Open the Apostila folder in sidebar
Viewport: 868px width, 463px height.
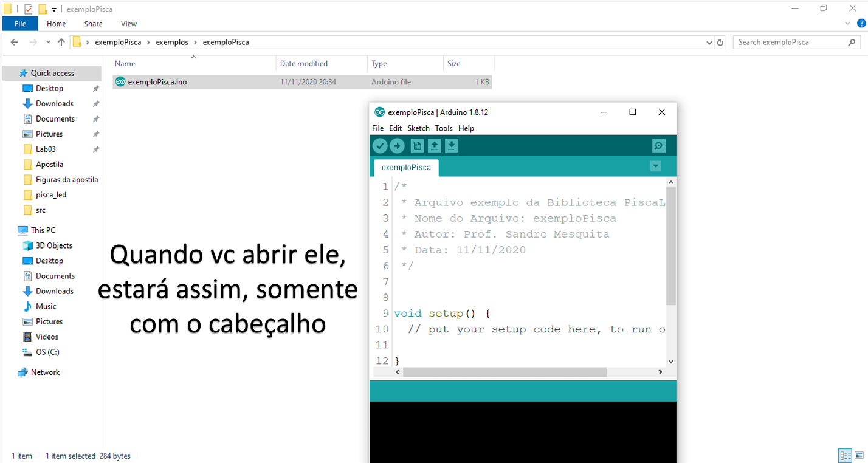click(49, 164)
